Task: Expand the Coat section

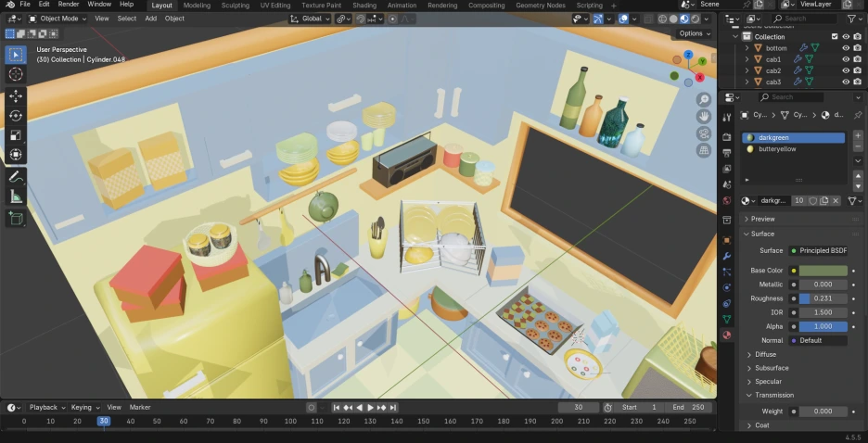Action: coord(761,425)
